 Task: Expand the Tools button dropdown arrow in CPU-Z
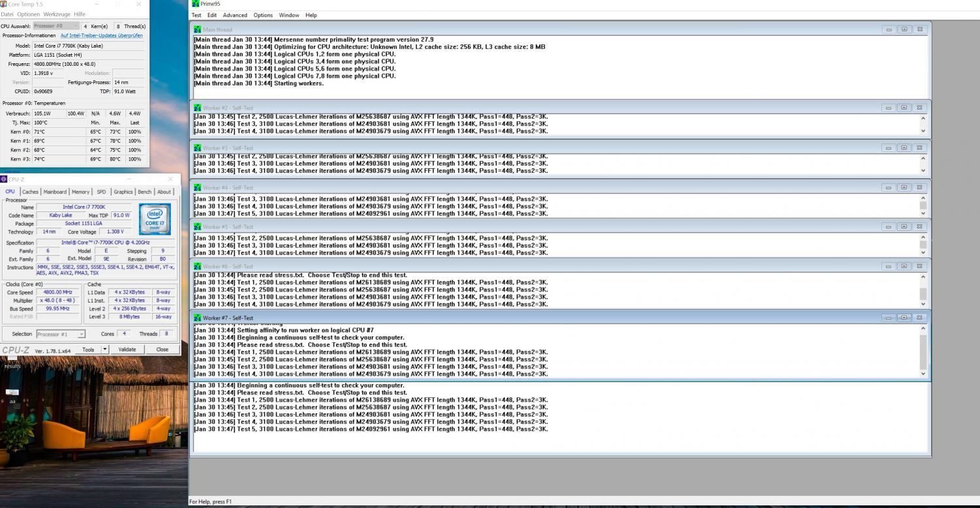coord(105,350)
